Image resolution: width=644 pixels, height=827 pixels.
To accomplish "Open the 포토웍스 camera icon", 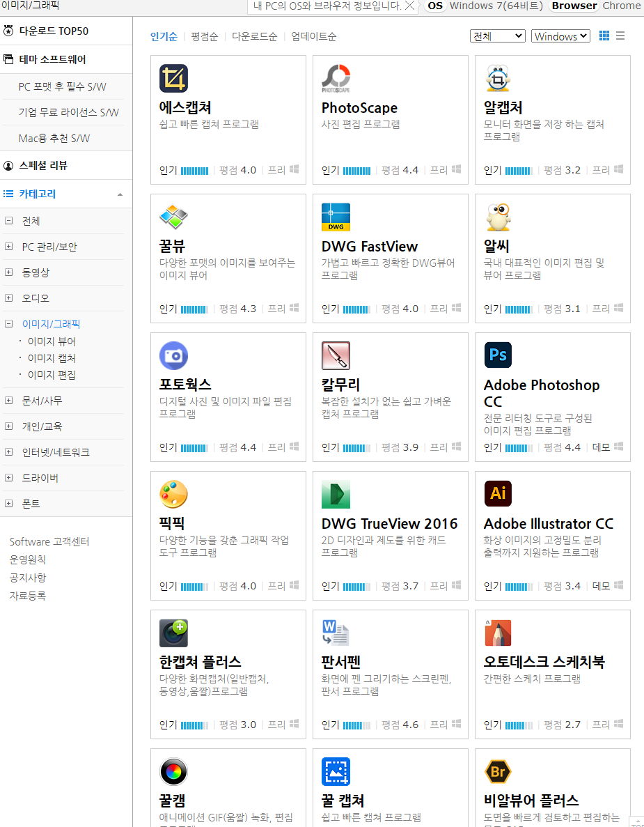I will [173, 355].
